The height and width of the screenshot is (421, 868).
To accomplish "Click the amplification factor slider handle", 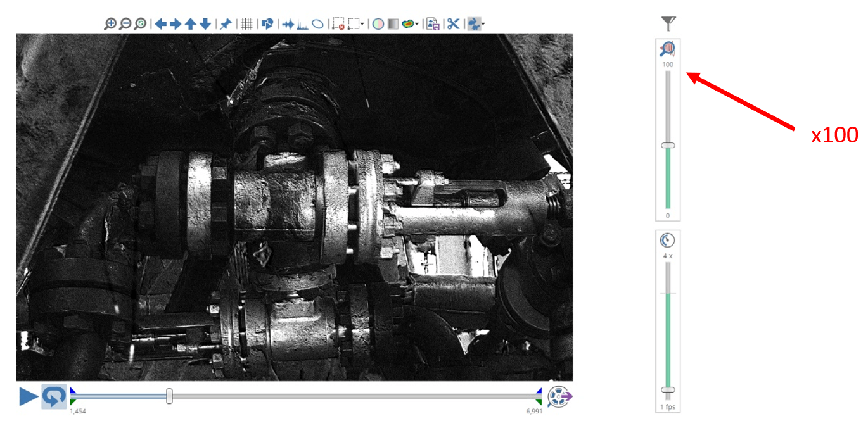I will coord(668,146).
